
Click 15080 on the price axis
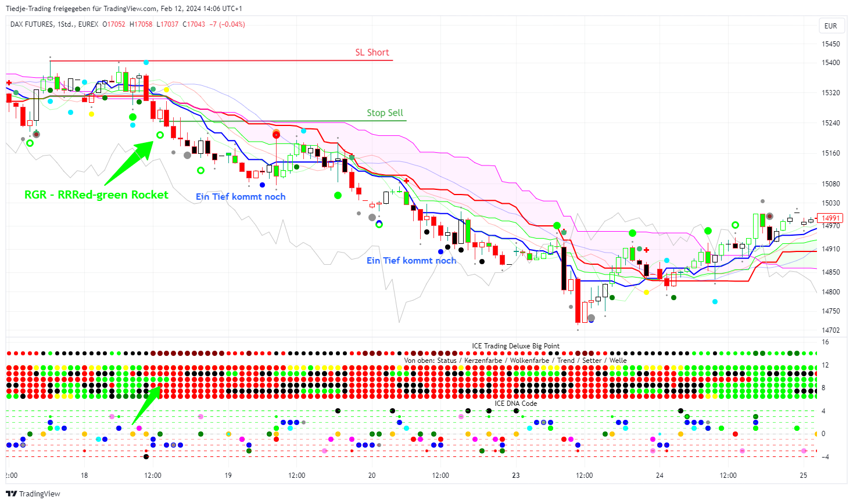[x=831, y=183]
